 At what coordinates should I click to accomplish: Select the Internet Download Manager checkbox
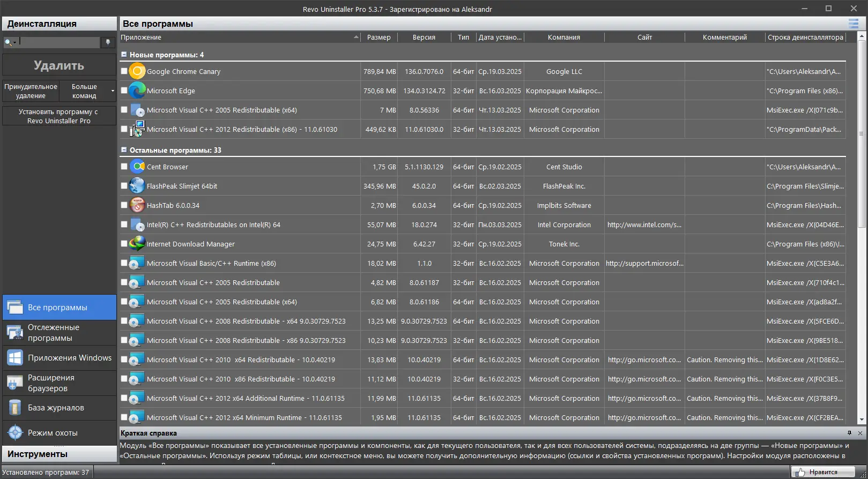coord(124,244)
